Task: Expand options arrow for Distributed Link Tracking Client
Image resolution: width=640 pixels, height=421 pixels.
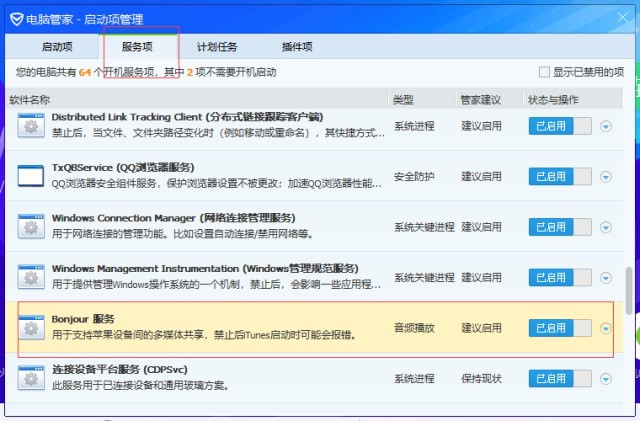Action: 606,127
